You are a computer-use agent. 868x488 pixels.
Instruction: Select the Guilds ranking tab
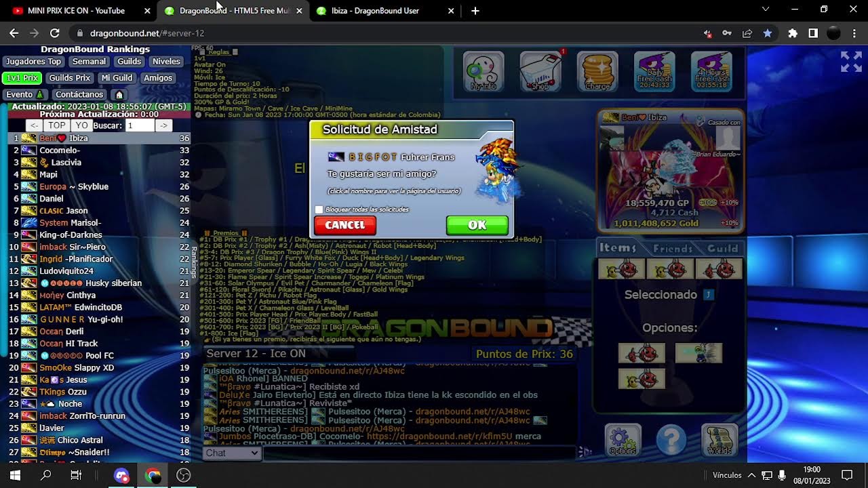(129, 61)
